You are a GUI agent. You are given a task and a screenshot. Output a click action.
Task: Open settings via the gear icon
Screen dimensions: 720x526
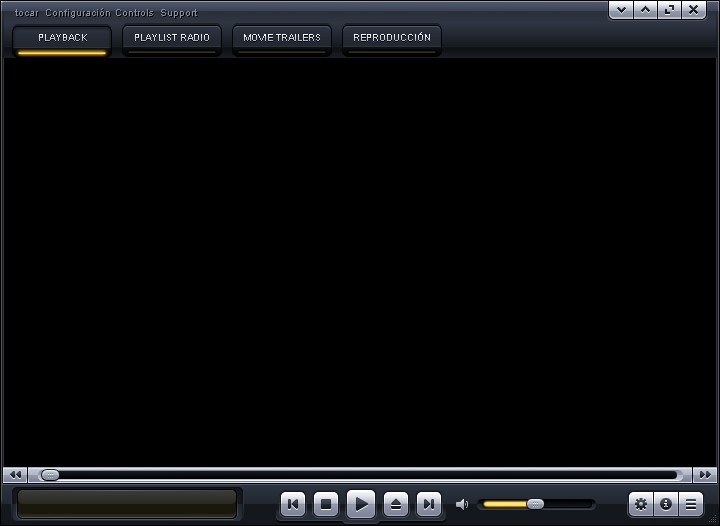[x=641, y=504]
